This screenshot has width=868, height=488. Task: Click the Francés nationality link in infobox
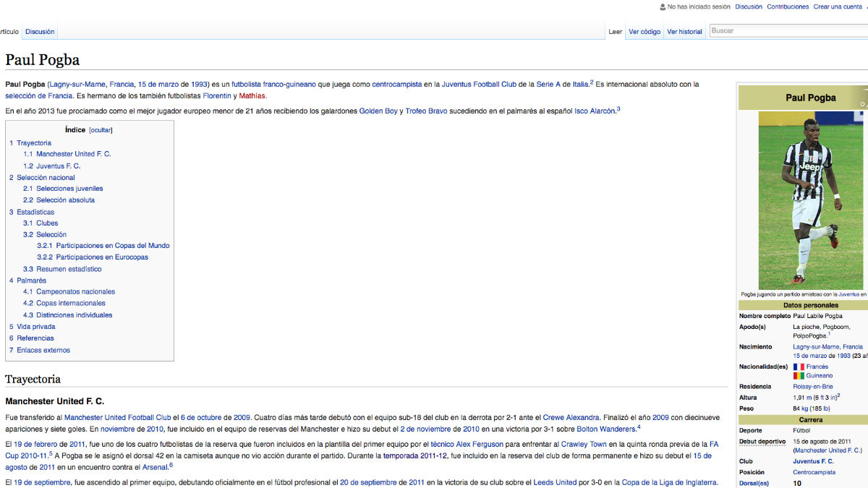tap(817, 367)
